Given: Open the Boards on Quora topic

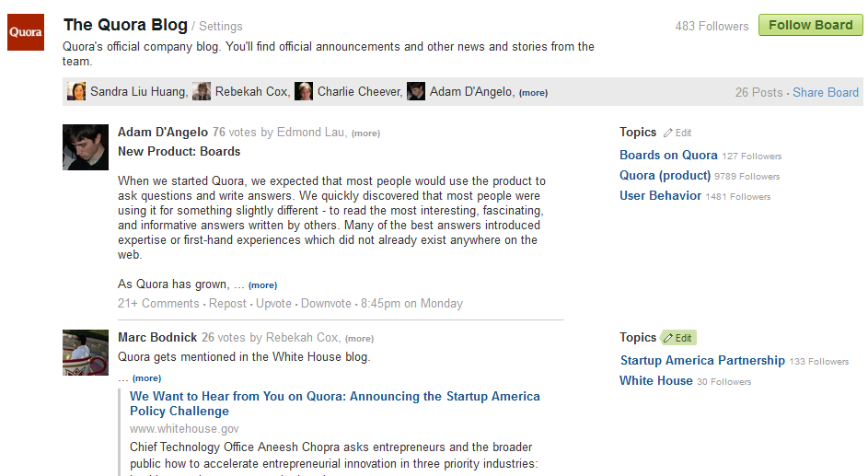Looking at the screenshot, I should pyautogui.click(x=668, y=155).
